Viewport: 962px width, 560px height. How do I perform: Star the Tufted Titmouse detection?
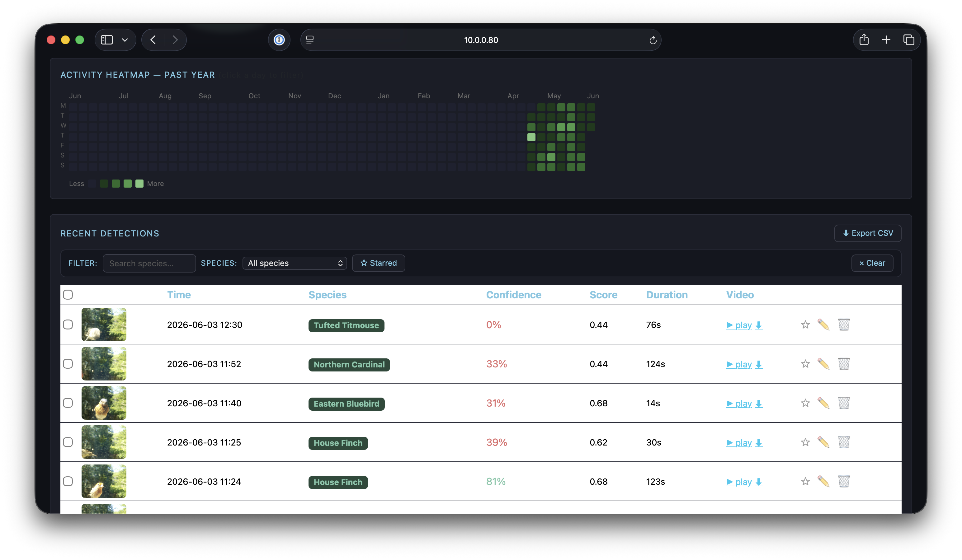[x=805, y=324]
